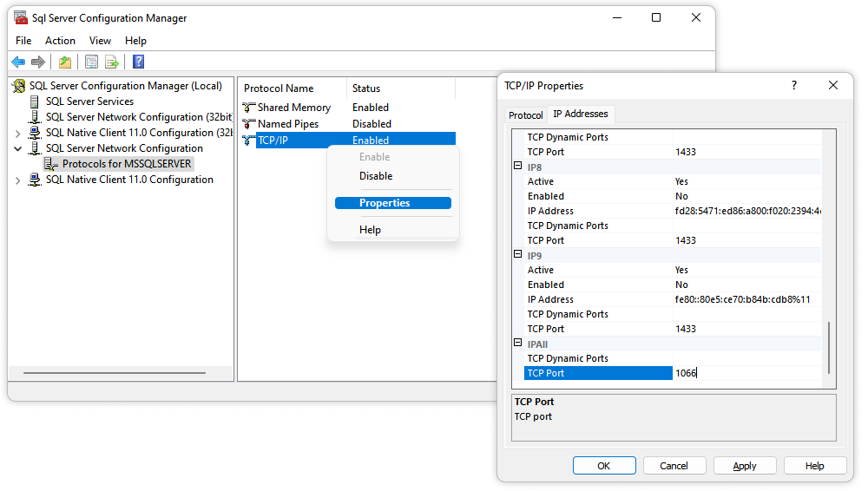Click the Sql Server Configuration Manager title icon
The width and height of the screenshot is (868, 491).
(x=21, y=17)
